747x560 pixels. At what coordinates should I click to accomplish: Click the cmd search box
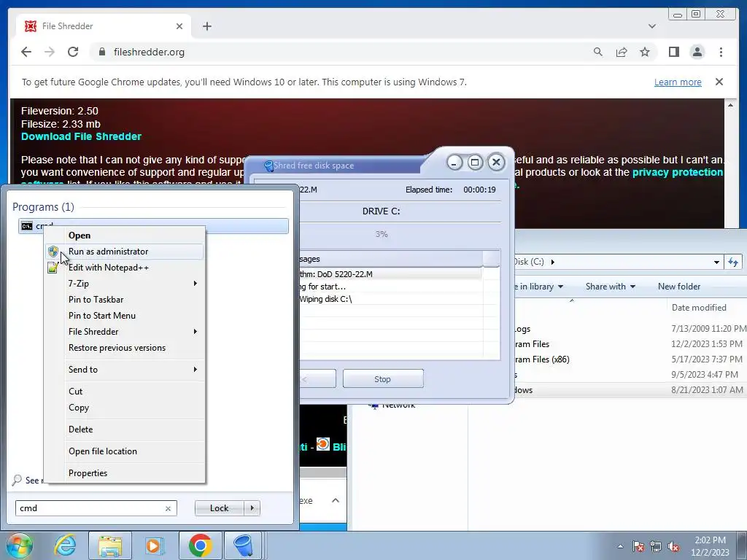tap(90, 508)
